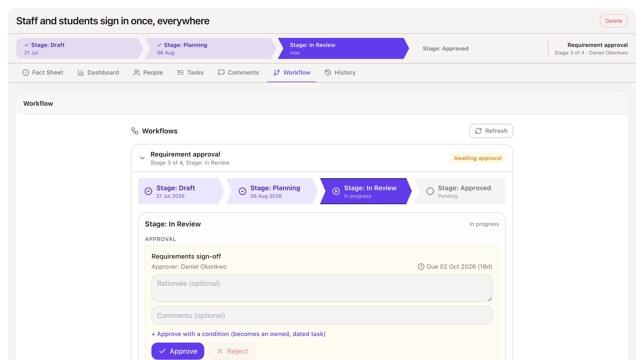
Task: Open the History tab
Action: click(x=340, y=73)
